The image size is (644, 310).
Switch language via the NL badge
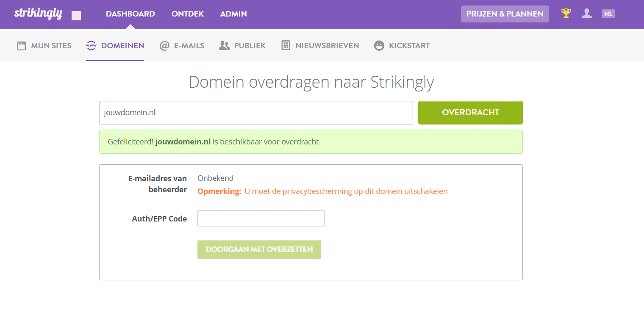(x=608, y=14)
